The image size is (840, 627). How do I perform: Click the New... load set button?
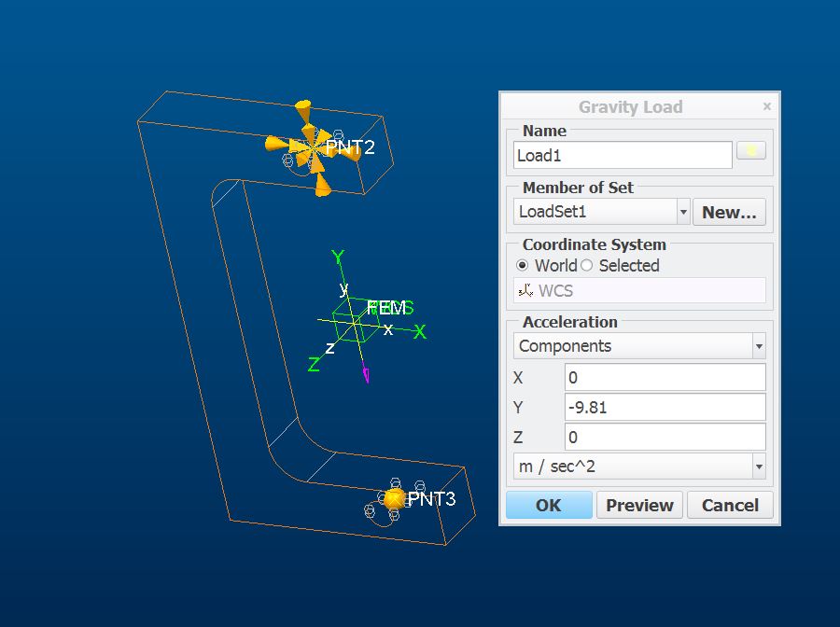click(x=729, y=212)
